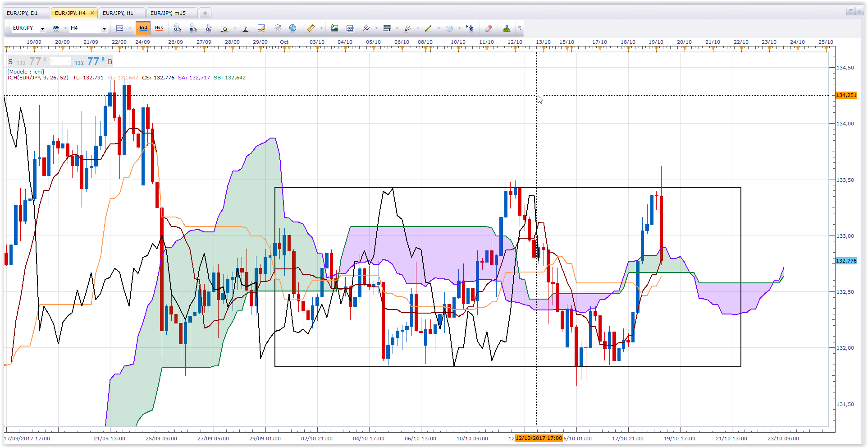The image size is (868, 448).
Task: Click the order quantity field
Action: point(60,61)
